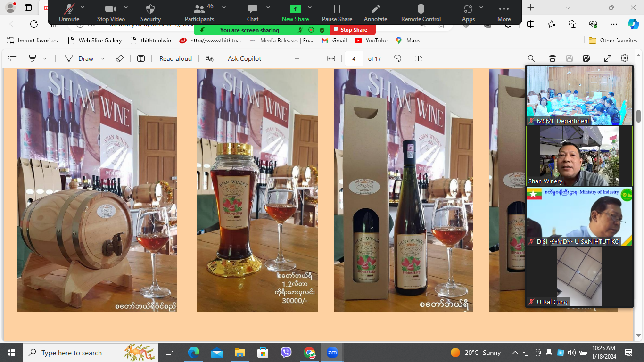Expand the Chat options arrow
Screen dimensions: 644x362
(x=268, y=7)
